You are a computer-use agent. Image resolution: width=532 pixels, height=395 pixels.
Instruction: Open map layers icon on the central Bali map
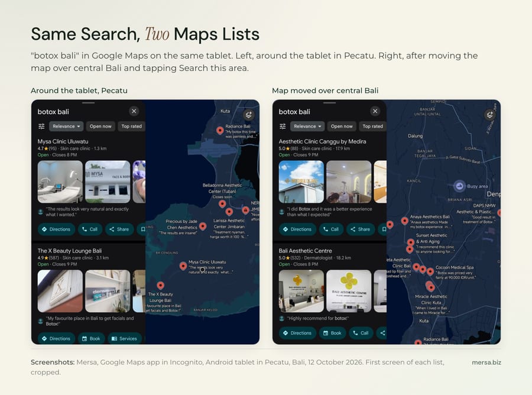(x=489, y=115)
